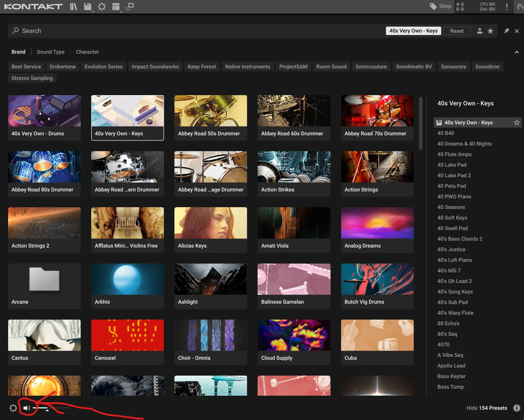Open the Shop link
Viewport: 524px width, 420px height.
[x=441, y=6]
